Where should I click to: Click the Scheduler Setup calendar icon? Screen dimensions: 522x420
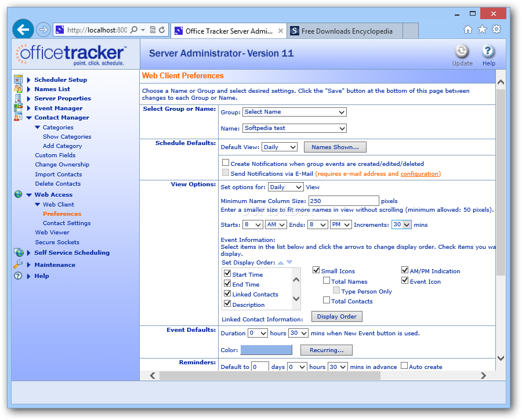[19, 79]
